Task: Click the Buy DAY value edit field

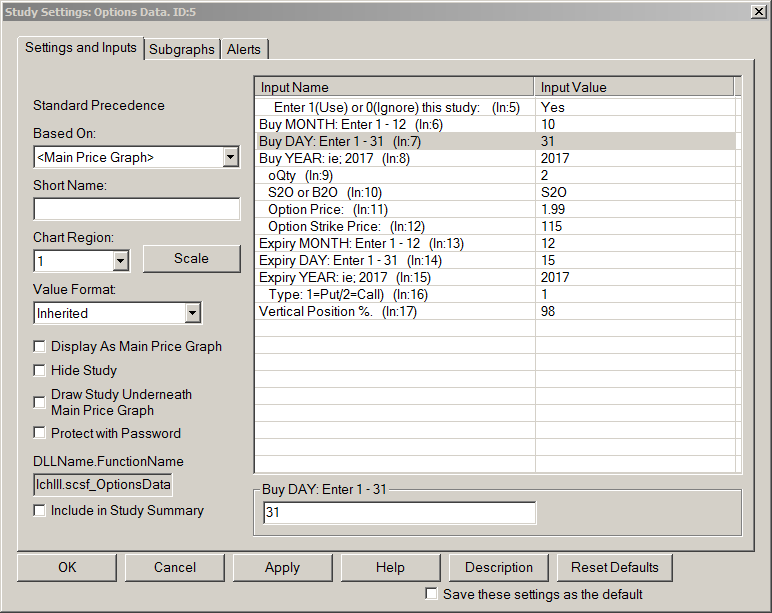Action: click(399, 513)
